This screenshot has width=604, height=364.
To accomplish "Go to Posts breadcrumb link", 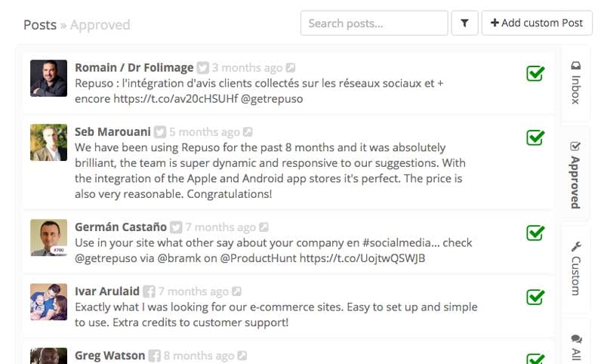I will pos(40,25).
